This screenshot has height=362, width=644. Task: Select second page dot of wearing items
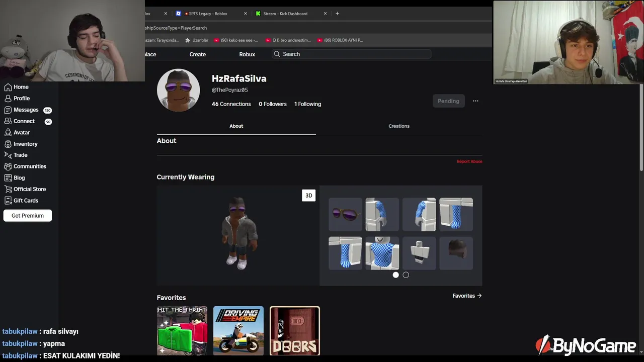pyautogui.click(x=406, y=275)
